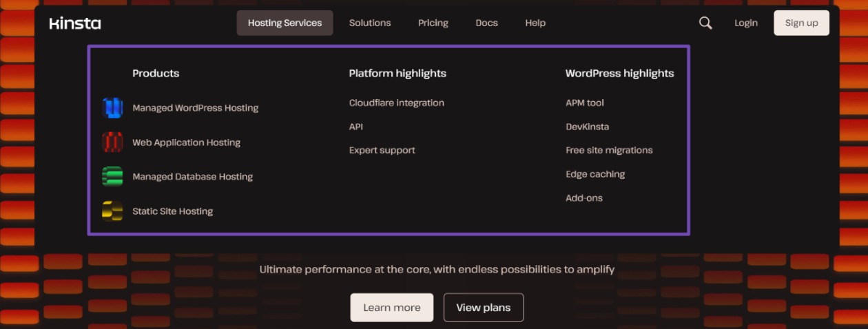Click the Static Site Hosting yellow icon
This screenshot has height=329, width=868.
(x=112, y=211)
